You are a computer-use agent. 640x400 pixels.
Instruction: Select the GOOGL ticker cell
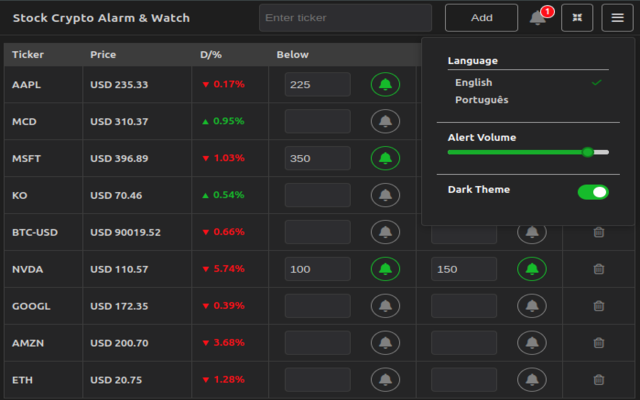[43, 306]
